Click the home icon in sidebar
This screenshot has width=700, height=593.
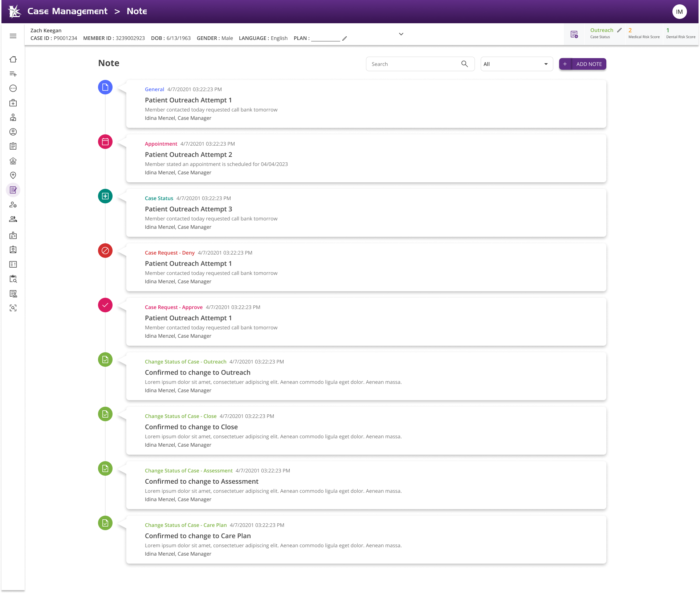(x=13, y=59)
